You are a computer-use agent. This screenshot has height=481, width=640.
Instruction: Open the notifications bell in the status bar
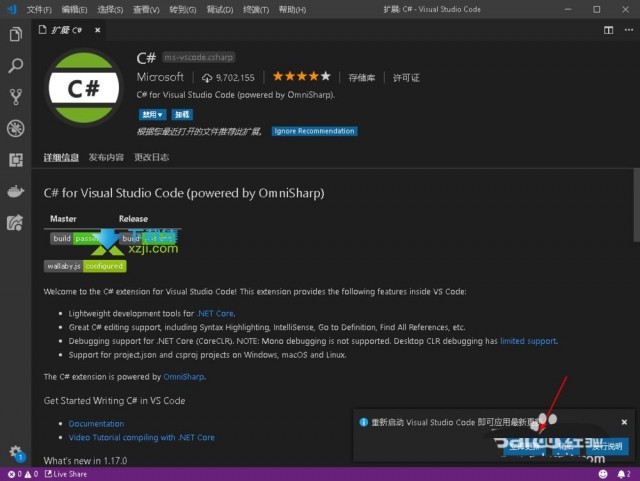tap(624, 474)
